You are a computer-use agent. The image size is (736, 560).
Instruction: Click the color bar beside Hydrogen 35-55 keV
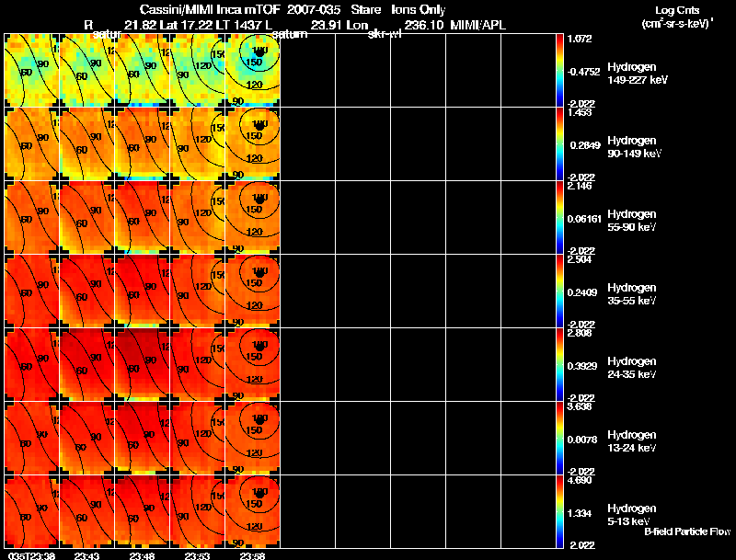[559, 291]
